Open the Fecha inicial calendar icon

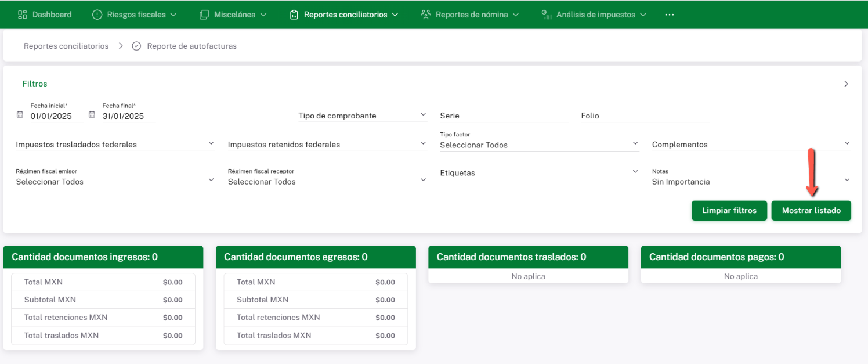pyautogui.click(x=20, y=115)
